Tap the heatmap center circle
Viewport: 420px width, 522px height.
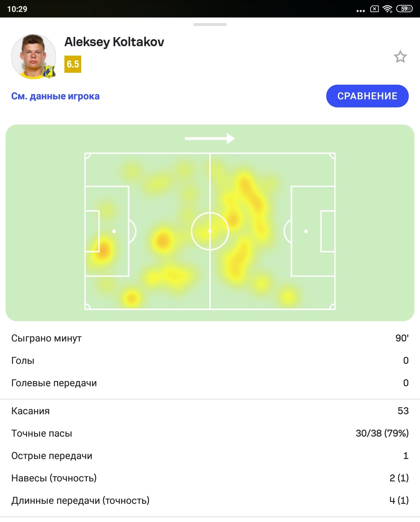[210, 231]
